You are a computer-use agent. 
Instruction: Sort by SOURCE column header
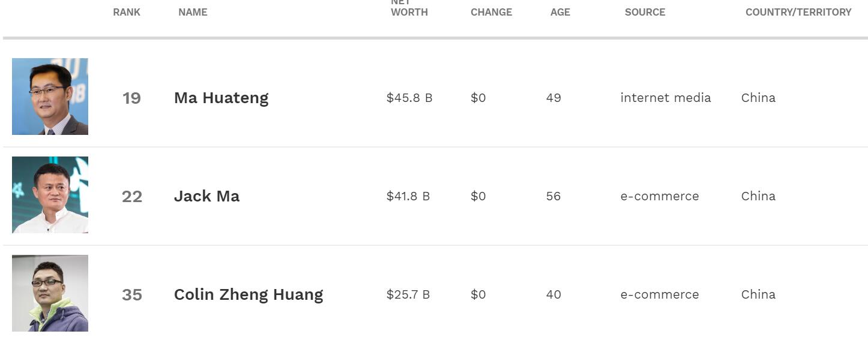click(645, 12)
